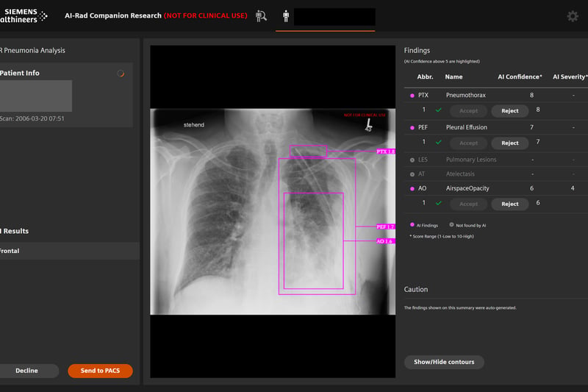Select the Pulmonary Lesions row name

click(471, 160)
